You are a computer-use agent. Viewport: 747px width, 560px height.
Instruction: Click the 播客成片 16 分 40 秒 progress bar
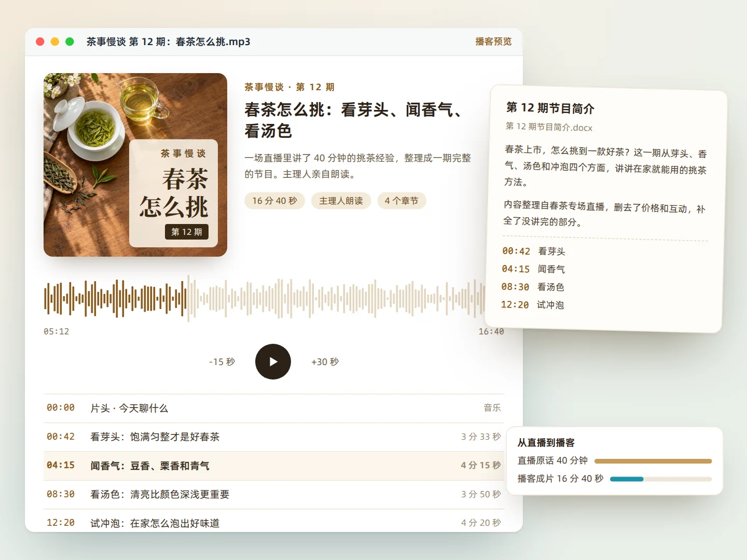(x=661, y=479)
